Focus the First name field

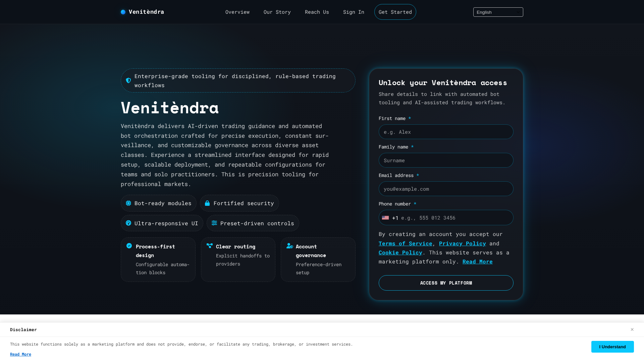pyautogui.click(x=446, y=132)
